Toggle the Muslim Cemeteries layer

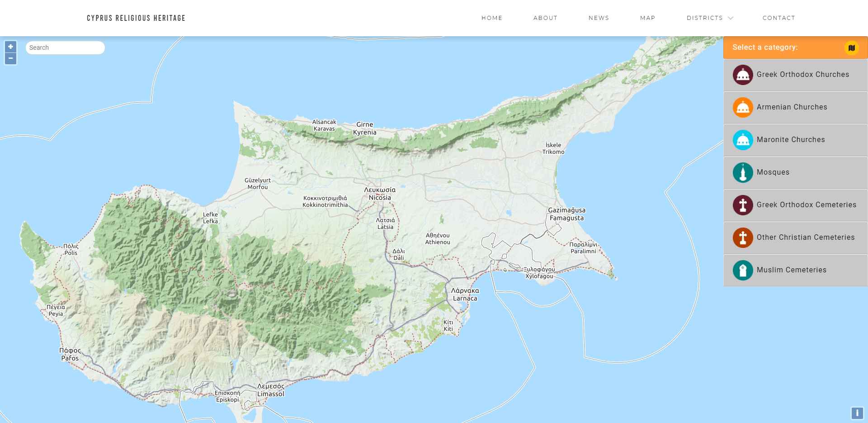coord(796,270)
